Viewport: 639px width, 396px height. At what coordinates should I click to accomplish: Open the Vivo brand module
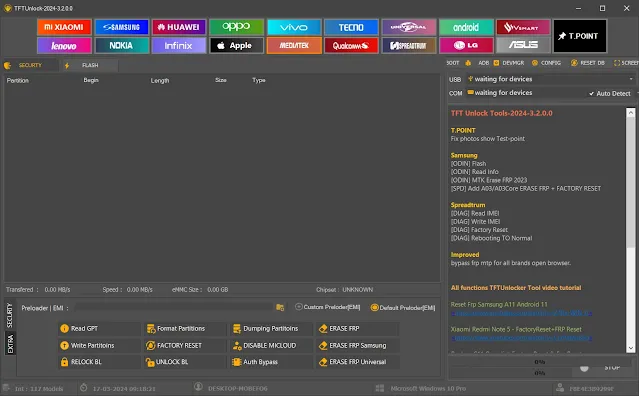294,27
